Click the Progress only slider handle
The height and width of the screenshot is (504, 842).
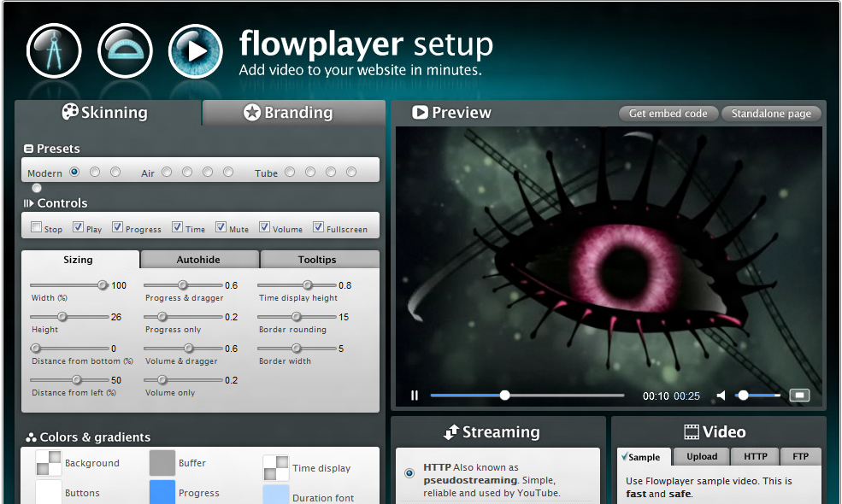click(162, 317)
